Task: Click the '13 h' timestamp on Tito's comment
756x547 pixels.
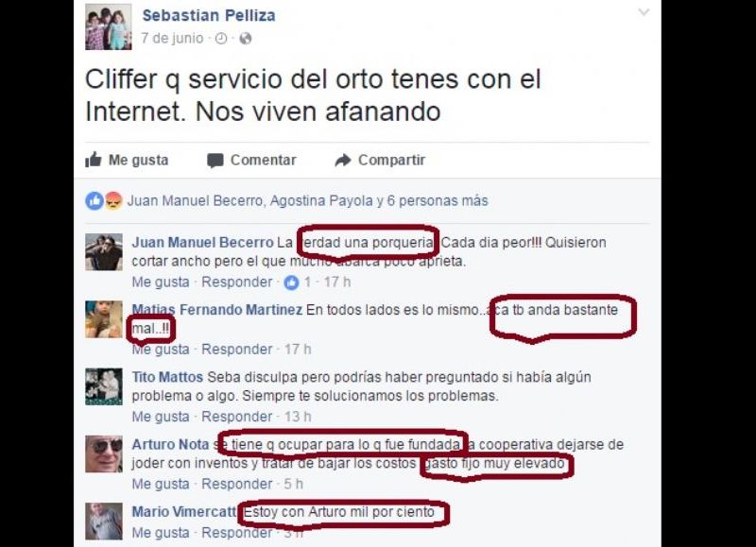Action: point(298,417)
